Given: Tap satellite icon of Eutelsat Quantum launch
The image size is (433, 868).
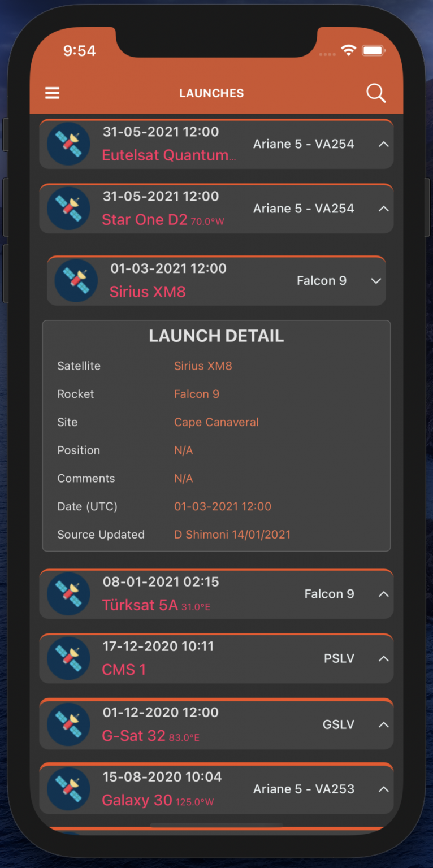Looking at the screenshot, I should 68,144.
